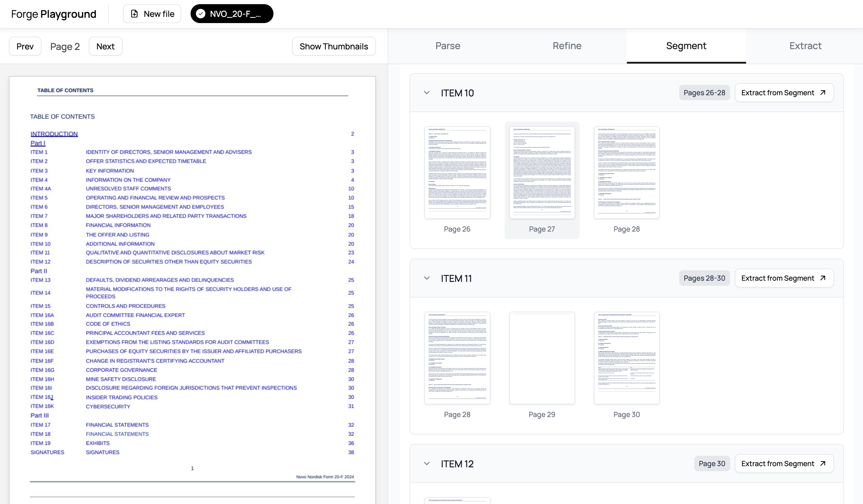Click arrow icon on ITEM 10 Extract from Segment
863x504 pixels.
[822, 93]
